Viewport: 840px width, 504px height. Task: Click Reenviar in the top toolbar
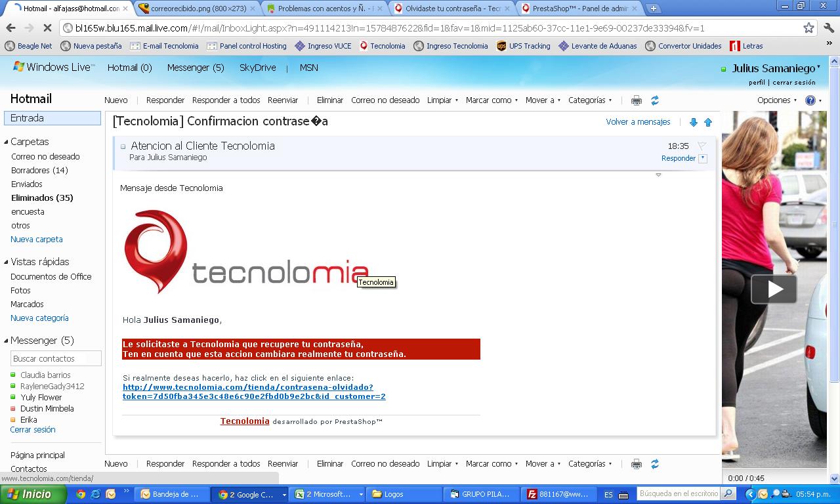coord(283,100)
